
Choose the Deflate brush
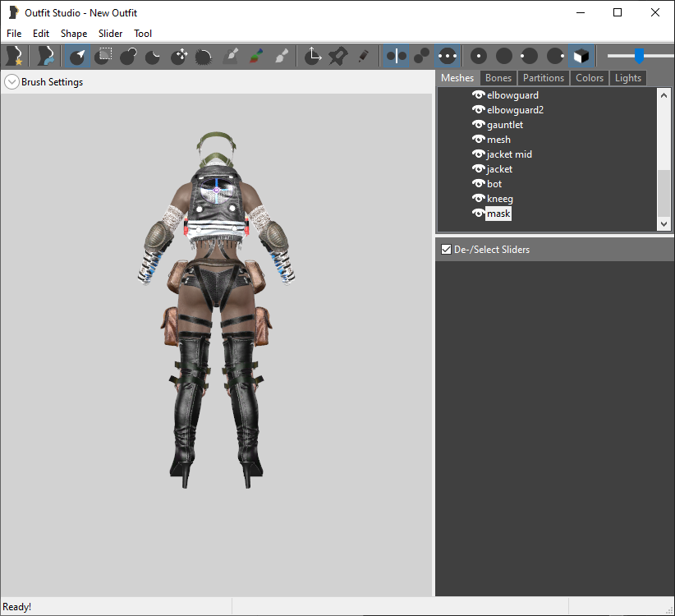coord(153,56)
